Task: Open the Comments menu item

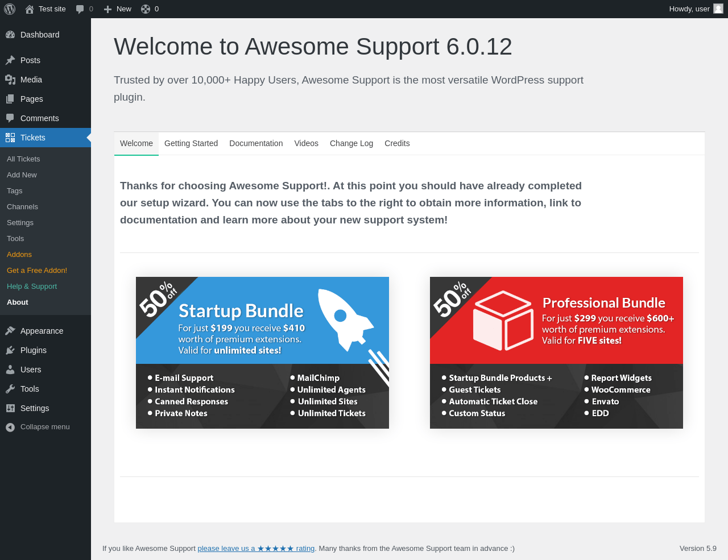Action: (45, 118)
